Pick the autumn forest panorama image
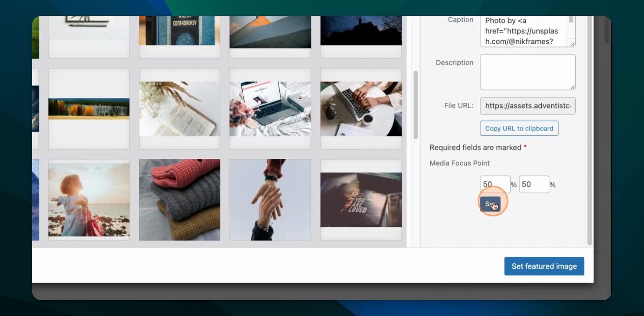This screenshot has width=644, height=316. [89, 109]
